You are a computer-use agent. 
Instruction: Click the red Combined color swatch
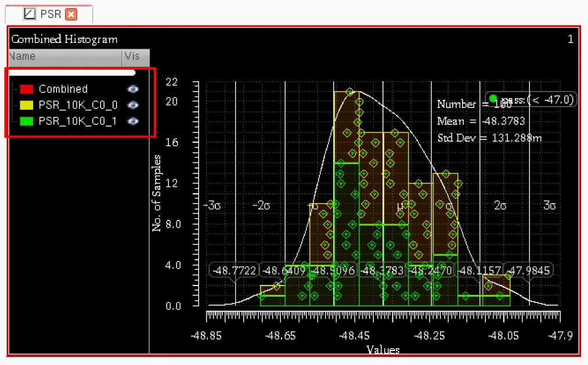[x=26, y=89]
